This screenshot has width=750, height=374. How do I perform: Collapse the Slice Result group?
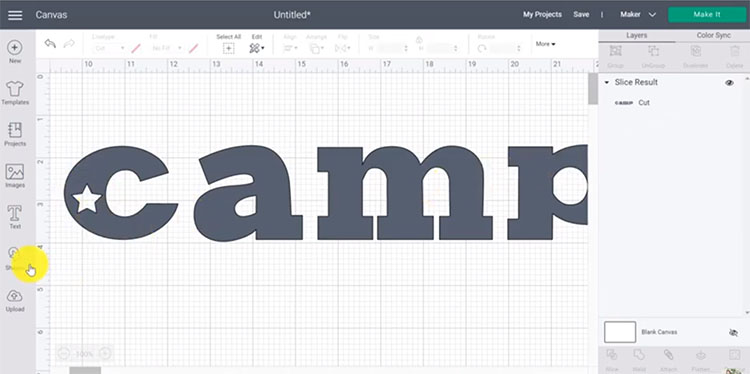(607, 83)
